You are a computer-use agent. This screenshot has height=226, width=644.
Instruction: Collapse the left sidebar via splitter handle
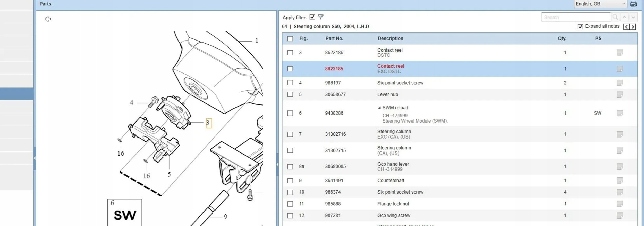(x=35, y=158)
